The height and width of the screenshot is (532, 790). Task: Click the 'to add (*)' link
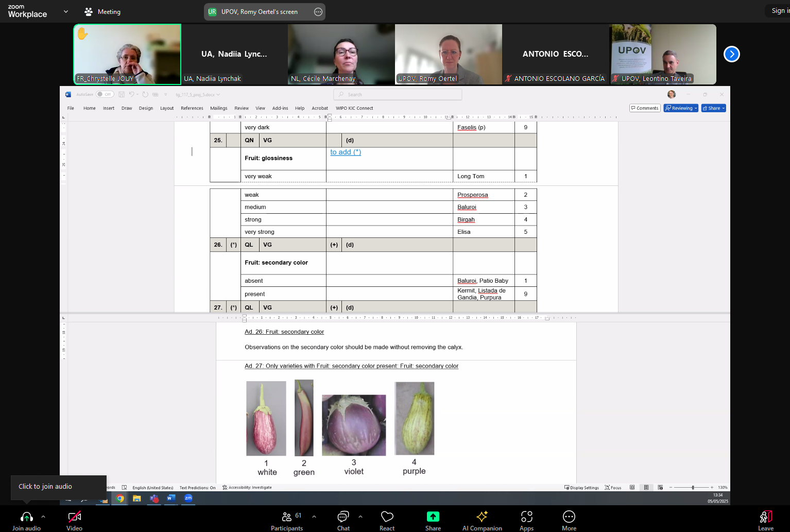(x=346, y=152)
